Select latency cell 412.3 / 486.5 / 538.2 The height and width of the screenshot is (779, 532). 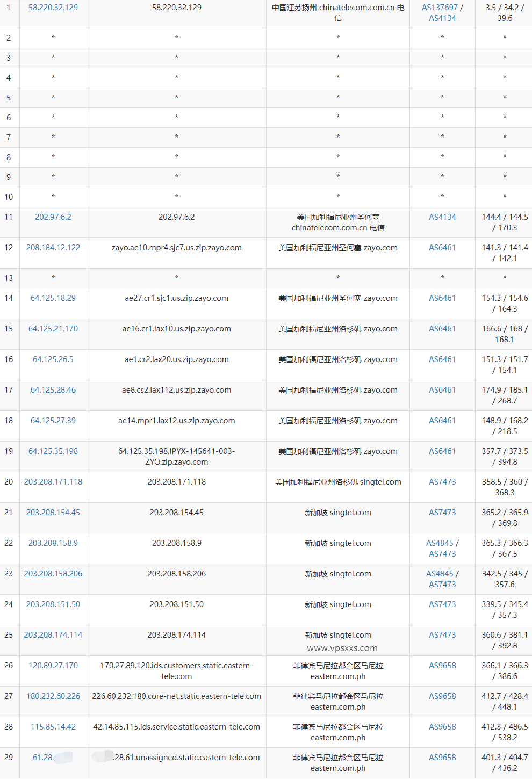pyautogui.click(x=505, y=732)
